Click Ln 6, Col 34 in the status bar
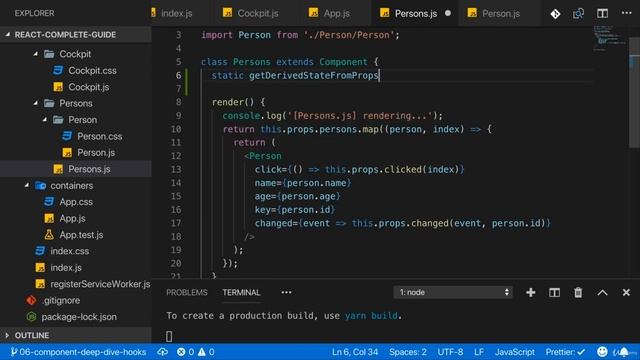Viewport: 640px width, 360px height. coord(355,352)
